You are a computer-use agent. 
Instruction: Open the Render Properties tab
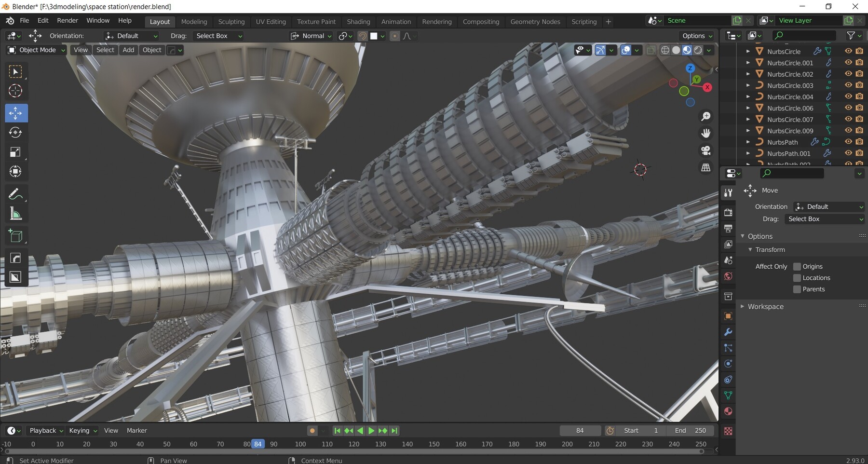[x=728, y=212]
